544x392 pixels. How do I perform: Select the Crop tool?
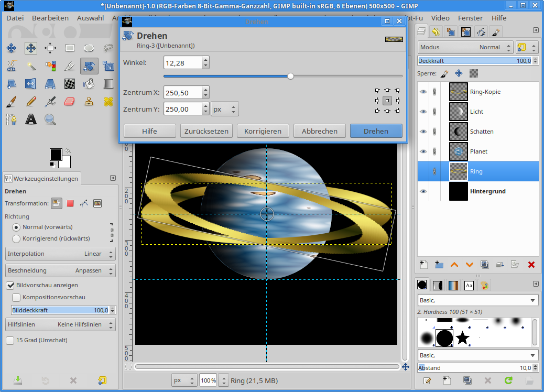coord(70,66)
